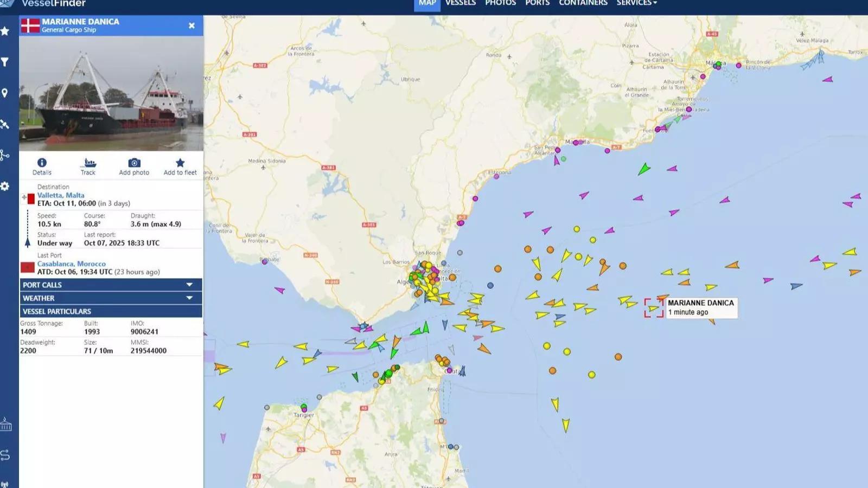Go to the PORTS tab

(537, 3)
